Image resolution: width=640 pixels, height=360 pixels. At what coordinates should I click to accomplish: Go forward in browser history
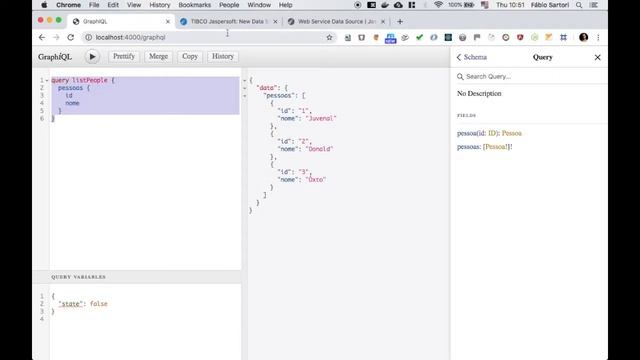click(x=56, y=37)
